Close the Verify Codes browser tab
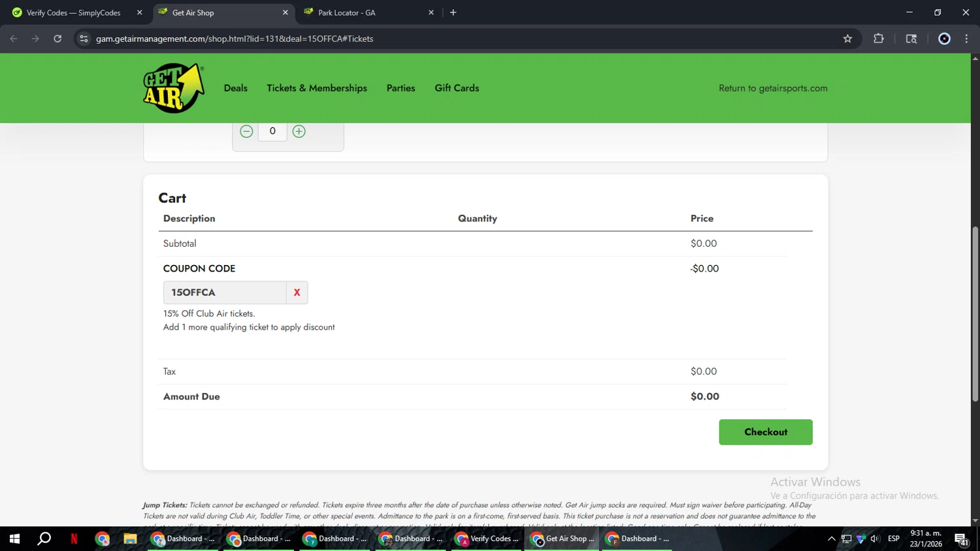Viewport: 980px width, 551px height. coord(139,12)
